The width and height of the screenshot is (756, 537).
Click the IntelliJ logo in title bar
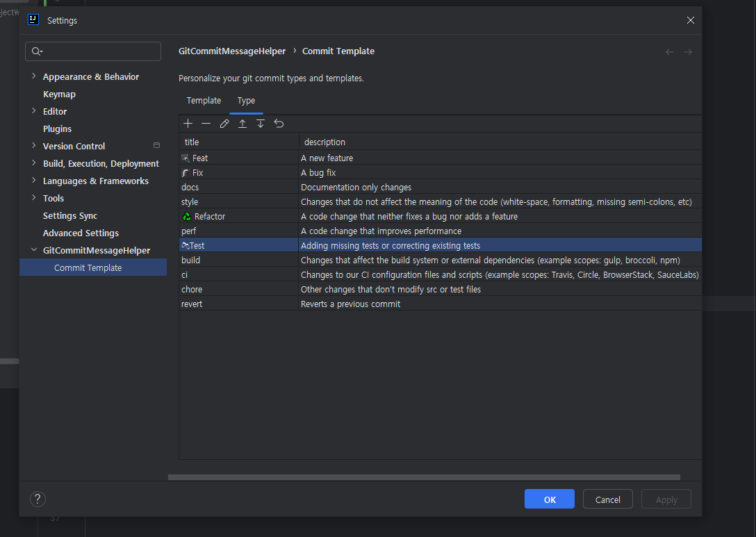(33, 19)
